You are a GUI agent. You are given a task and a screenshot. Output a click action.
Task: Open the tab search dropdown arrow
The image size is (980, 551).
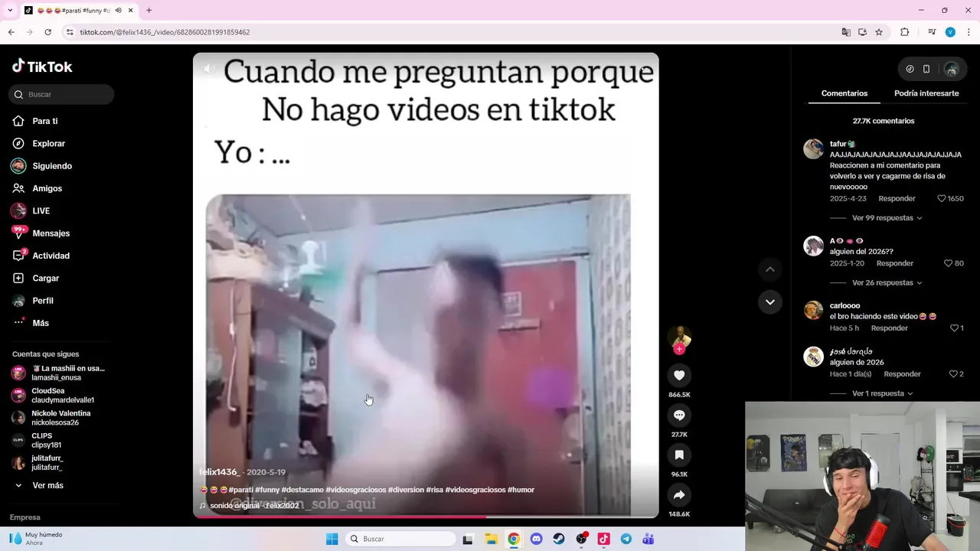pyautogui.click(x=10, y=11)
